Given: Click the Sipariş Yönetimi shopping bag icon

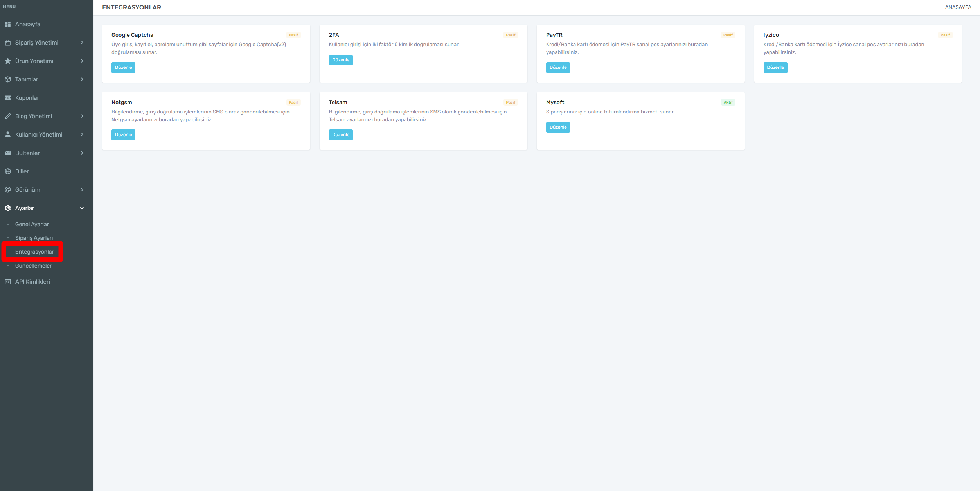Looking at the screenshot, I should click(8, 43).
